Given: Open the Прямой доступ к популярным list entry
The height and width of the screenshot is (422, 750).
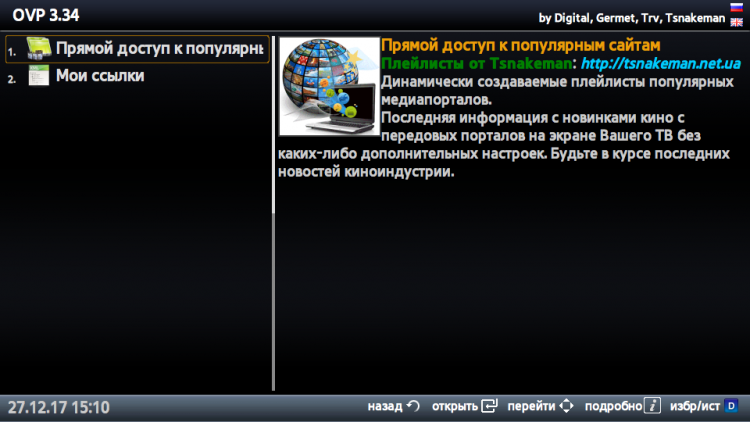Looking at the screenshot, I should click(137, 49).
